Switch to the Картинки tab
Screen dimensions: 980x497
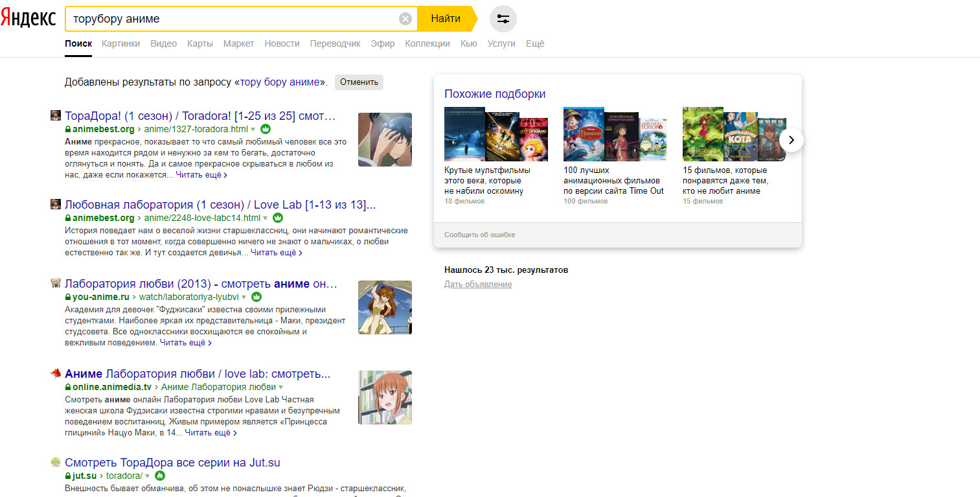[120, 43]
